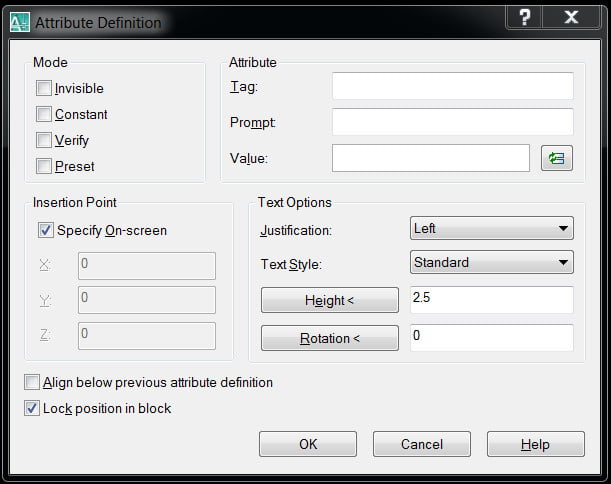Focus the Tag input field
Image resolution: width=611 pixels, height=484 pixels.
click(453, 86)
